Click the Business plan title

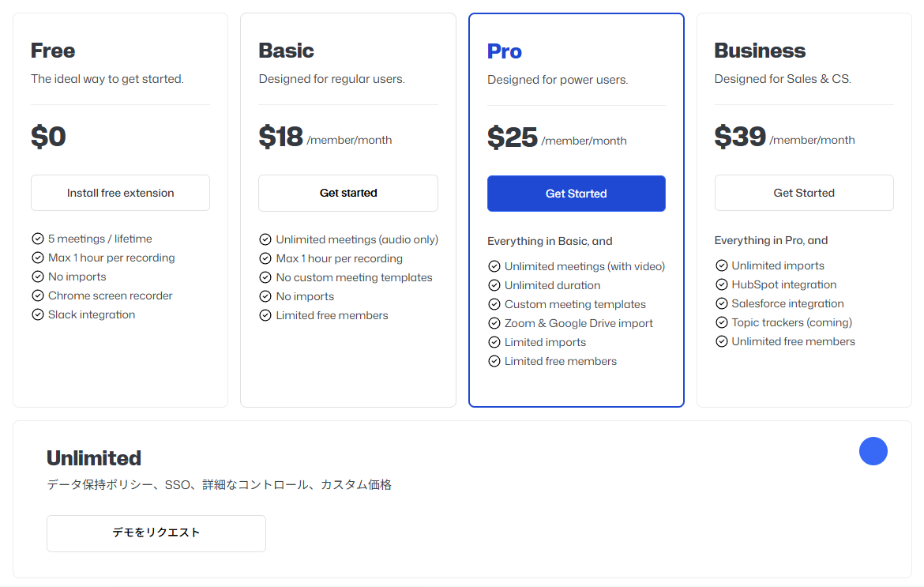click(x=759, y=51)
